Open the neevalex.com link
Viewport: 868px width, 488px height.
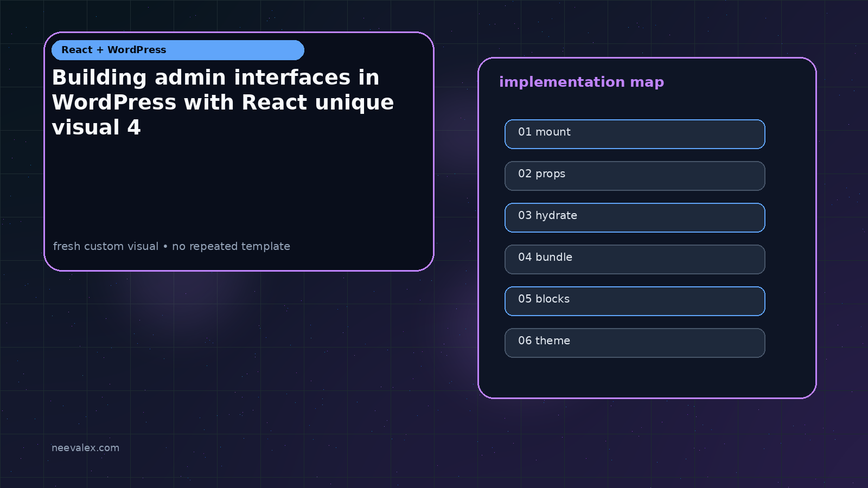[85, 448]
